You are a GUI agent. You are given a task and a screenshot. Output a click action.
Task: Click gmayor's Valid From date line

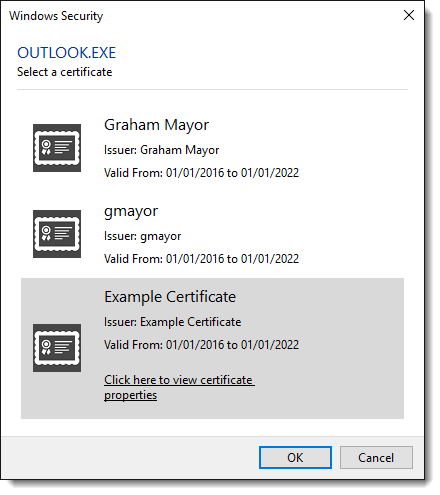(201, 259)
